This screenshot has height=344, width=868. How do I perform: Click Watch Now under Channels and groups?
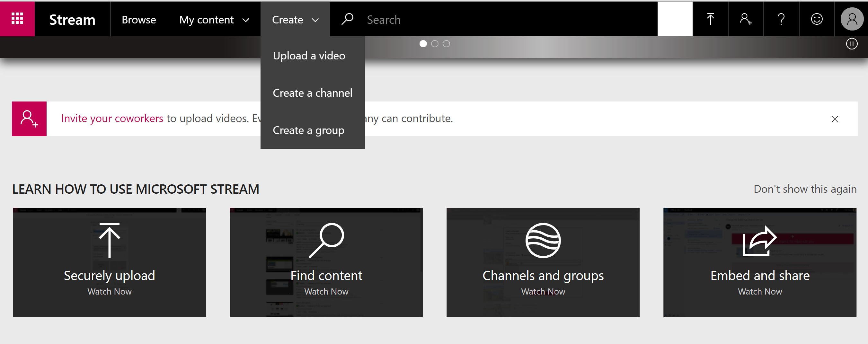(543, 291)
